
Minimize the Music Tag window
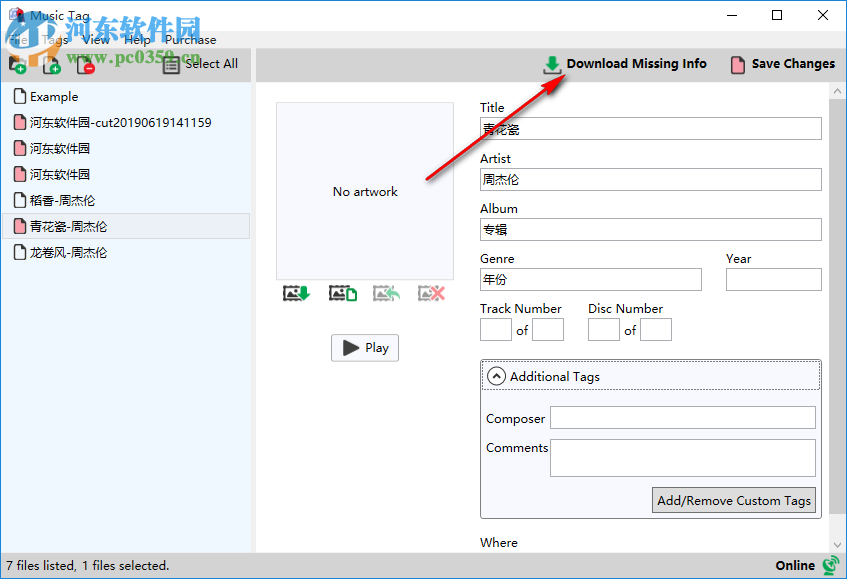point(732,15)
